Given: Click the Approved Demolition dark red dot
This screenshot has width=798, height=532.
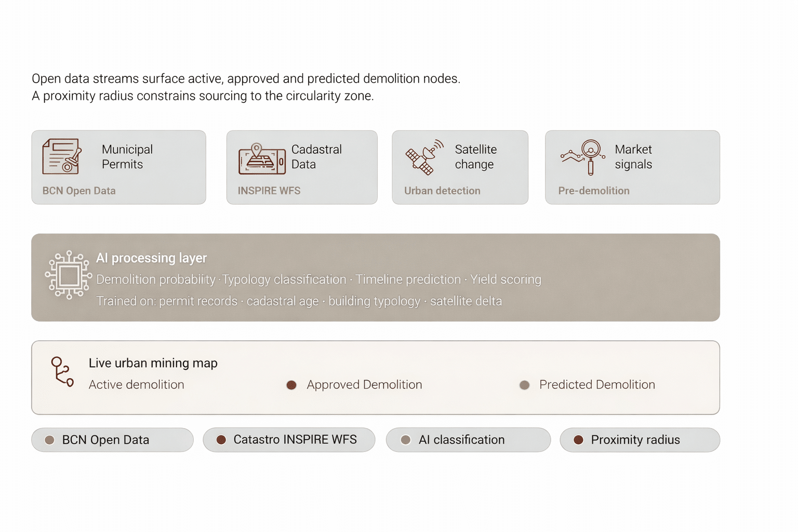Looking at the screenshot, I should click(x=291, y=385).
